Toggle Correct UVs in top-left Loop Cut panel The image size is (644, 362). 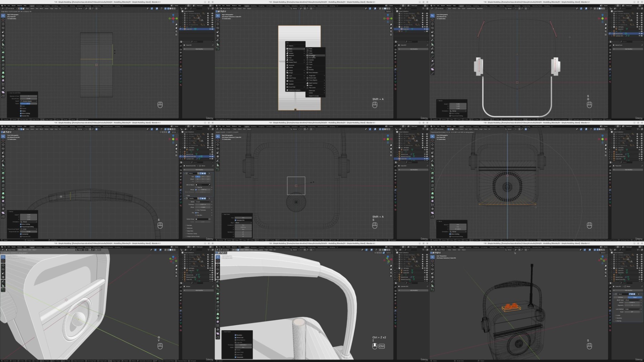click(x=21, y=116)
